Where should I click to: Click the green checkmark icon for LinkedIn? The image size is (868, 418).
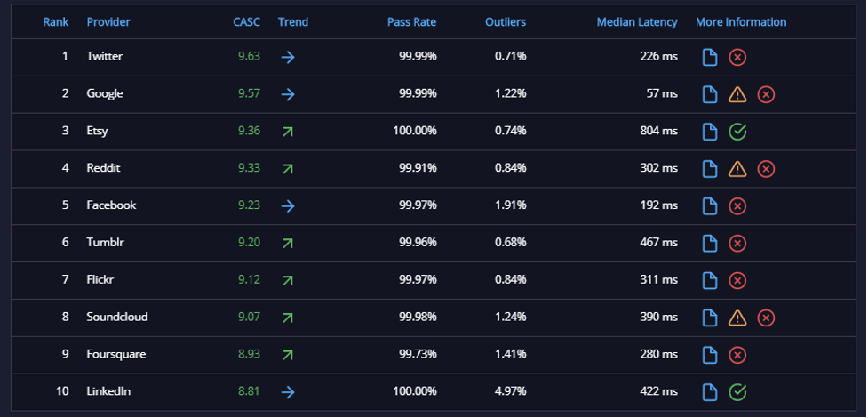[x=737, y=392]
